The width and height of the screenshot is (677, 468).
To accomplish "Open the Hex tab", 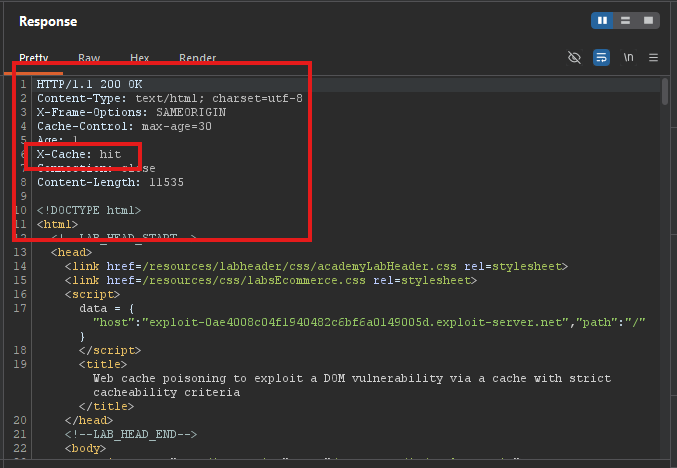I will pos(139,57).
